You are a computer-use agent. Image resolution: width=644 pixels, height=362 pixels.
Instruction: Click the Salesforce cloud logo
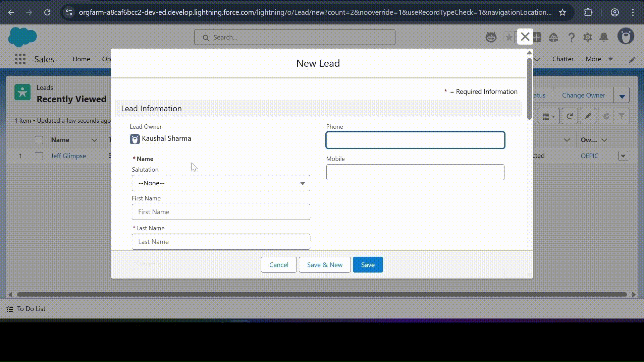[x=22, y=37]
